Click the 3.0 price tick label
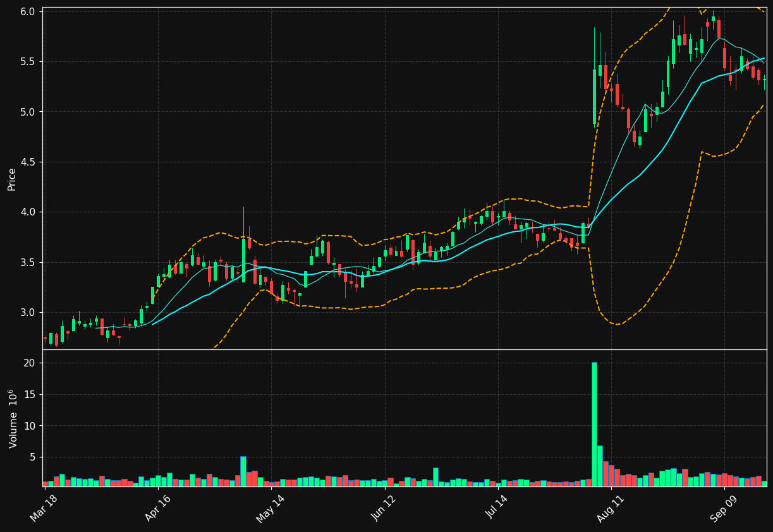 [28, 313]
